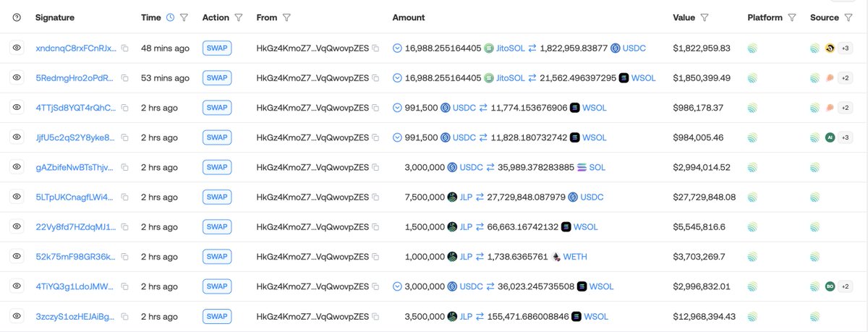The image size is (868, 332).
Task: Click the JitoSOL token icon in the top row
Action: coord(489,48)
